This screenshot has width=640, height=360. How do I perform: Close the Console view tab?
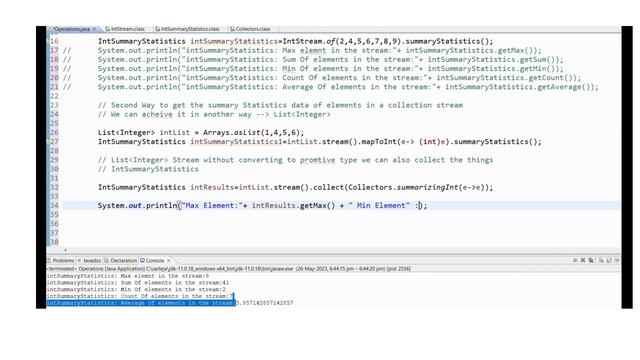click(x=169, y=260)
